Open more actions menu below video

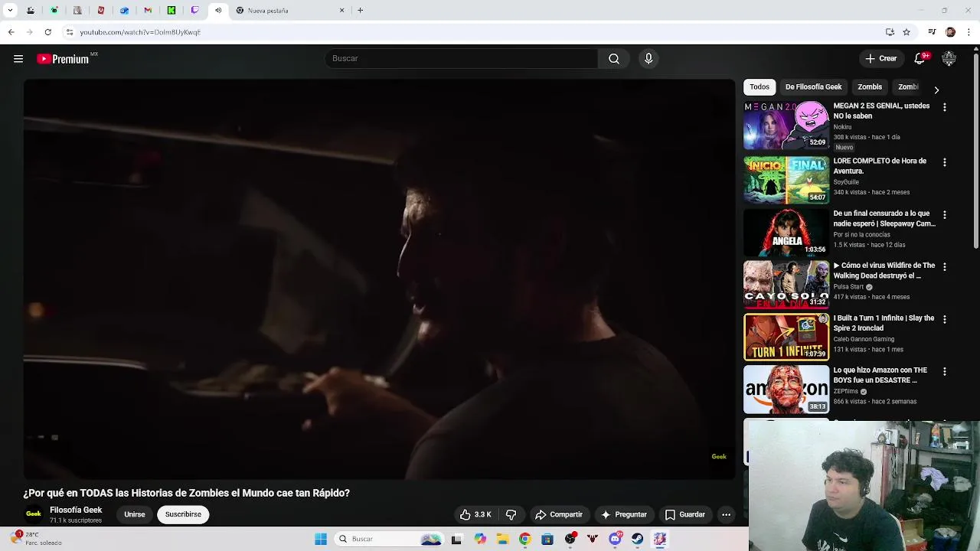click(726, 515)
